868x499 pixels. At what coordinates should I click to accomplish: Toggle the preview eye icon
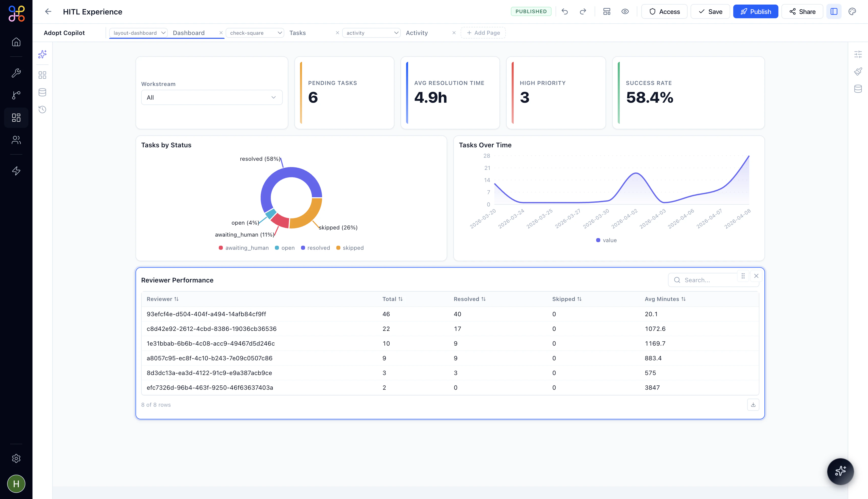click(x=625, y=12)
